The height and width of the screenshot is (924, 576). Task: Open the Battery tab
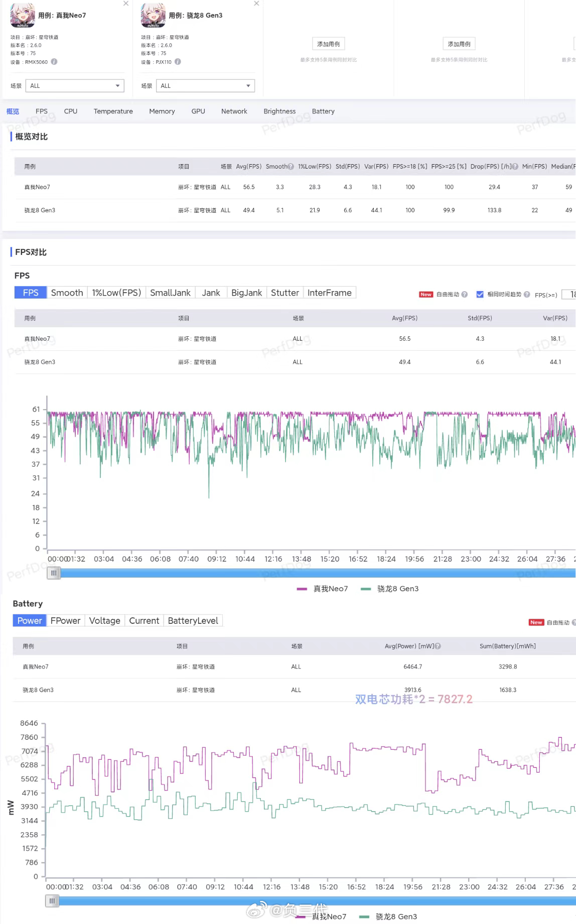tap(323, 111)
